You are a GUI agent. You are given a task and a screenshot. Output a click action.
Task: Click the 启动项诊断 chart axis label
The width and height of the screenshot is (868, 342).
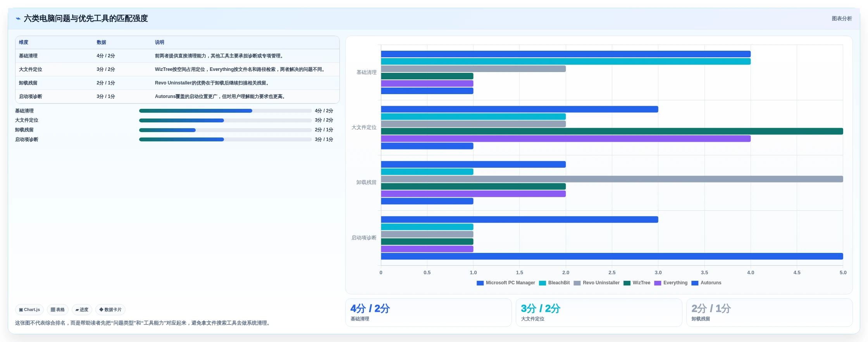364,238
